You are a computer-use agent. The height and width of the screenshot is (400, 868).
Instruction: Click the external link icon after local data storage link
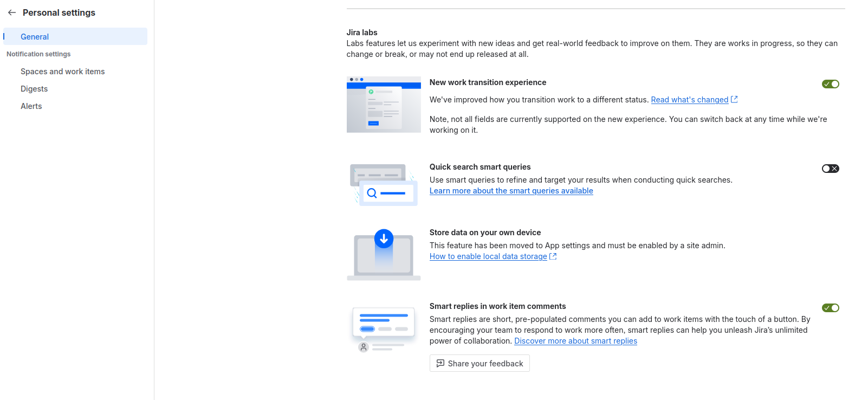[553, 256]
